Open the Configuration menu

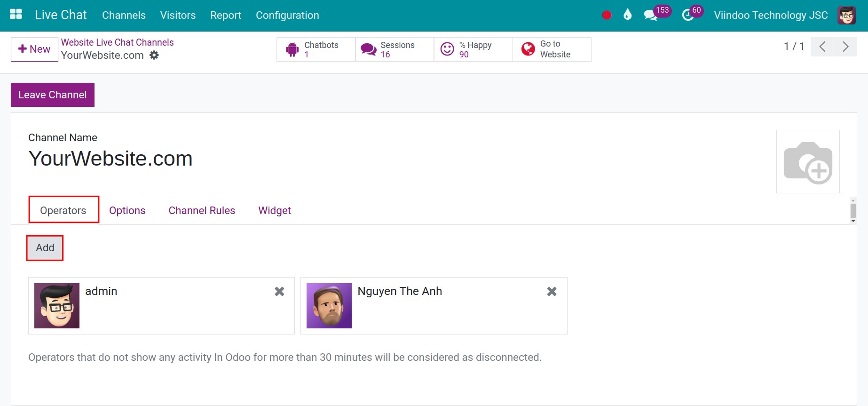pos(287,15)
